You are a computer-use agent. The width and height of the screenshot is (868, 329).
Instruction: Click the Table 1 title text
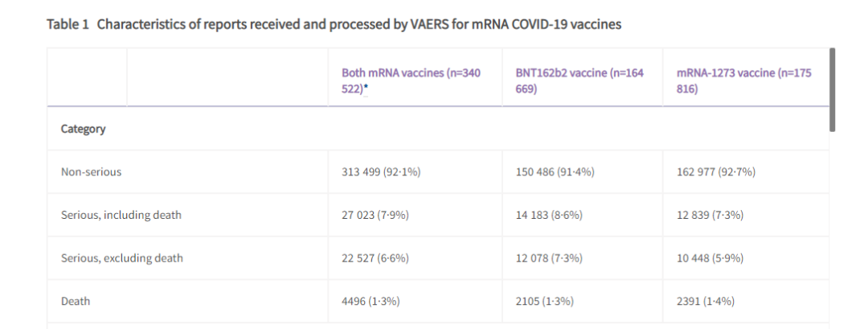(x=334, y=24)
